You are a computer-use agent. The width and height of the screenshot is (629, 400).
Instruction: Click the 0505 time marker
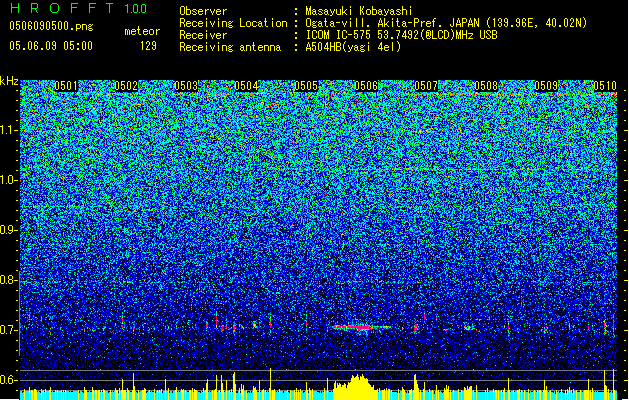[306, 86]
